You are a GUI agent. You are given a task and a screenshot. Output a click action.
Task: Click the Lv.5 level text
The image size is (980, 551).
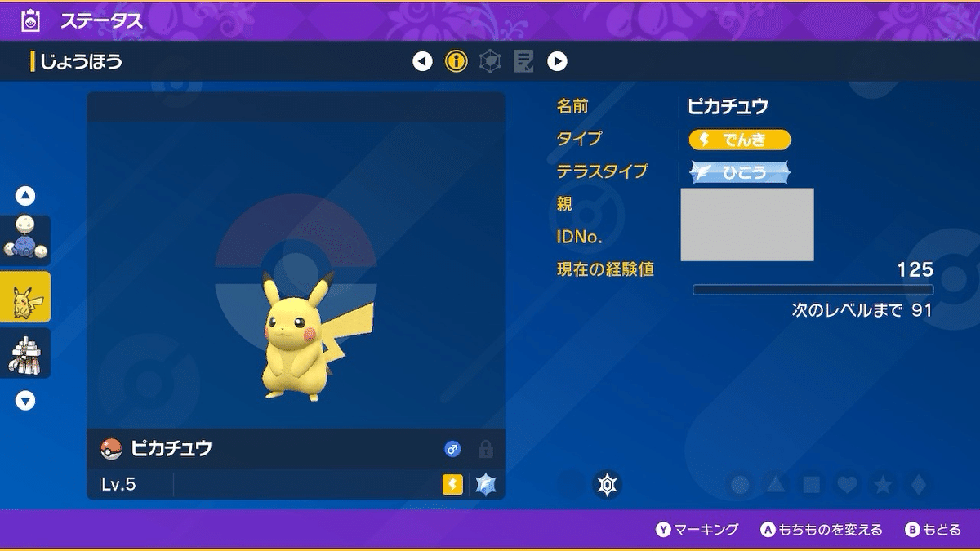click(118, 485)
